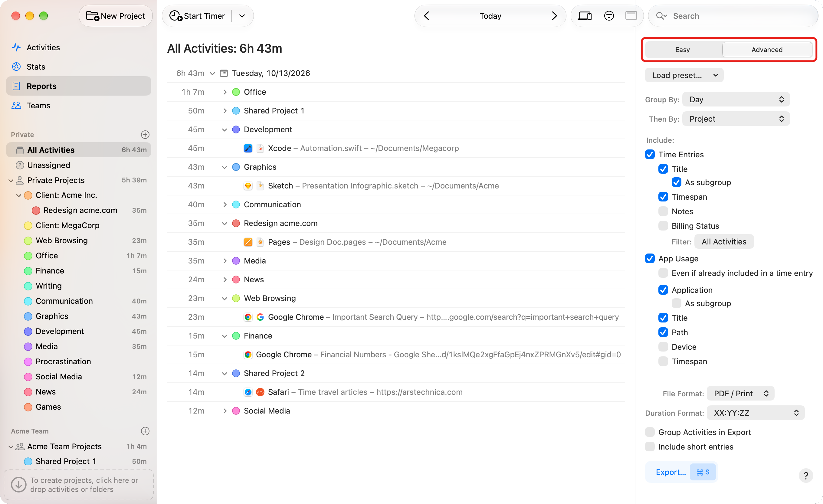Viewport: 823px width, 504px height.
Task: Enable the Notes checkbox
Action: tap(663, 211)
